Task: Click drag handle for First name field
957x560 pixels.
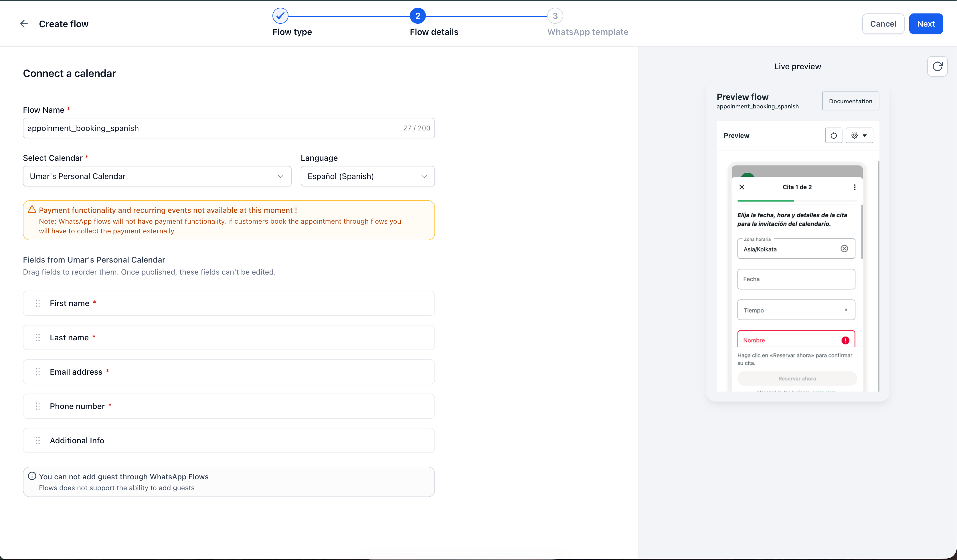Action: (37, 303)
